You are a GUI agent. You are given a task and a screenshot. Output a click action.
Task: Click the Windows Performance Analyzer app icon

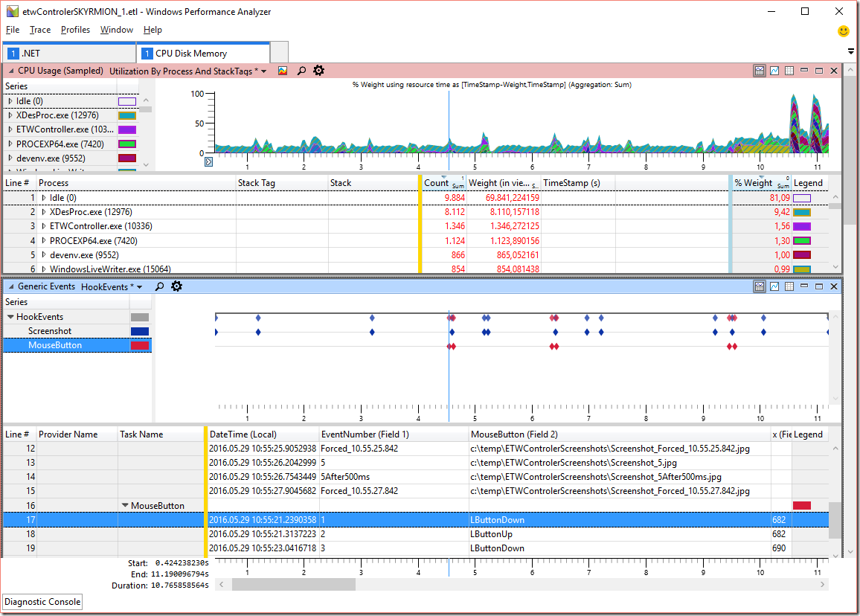coord(12,11)
